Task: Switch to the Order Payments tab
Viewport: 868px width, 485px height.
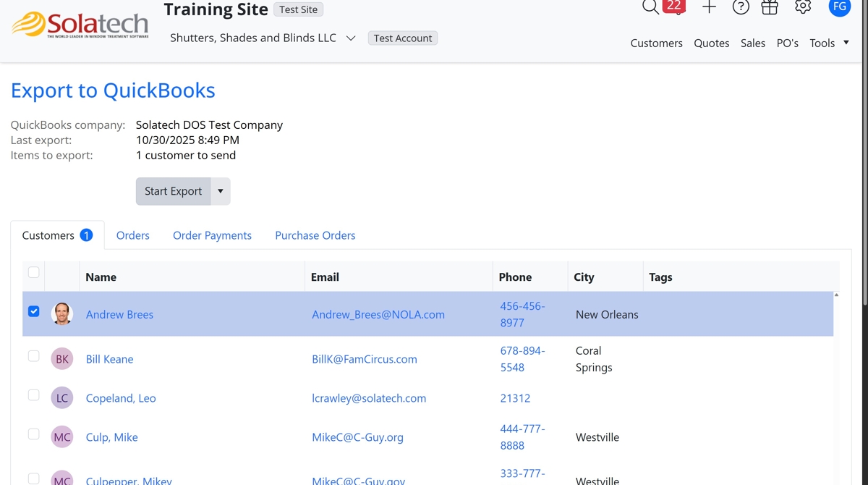Action: pyautogui.click(x=212, y=235)
